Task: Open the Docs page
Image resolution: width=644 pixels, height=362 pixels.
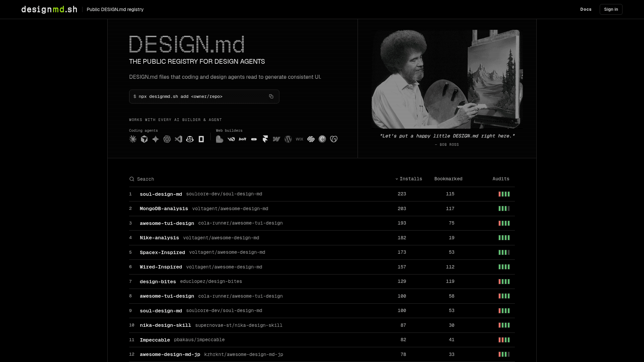Action: [586, 9]
